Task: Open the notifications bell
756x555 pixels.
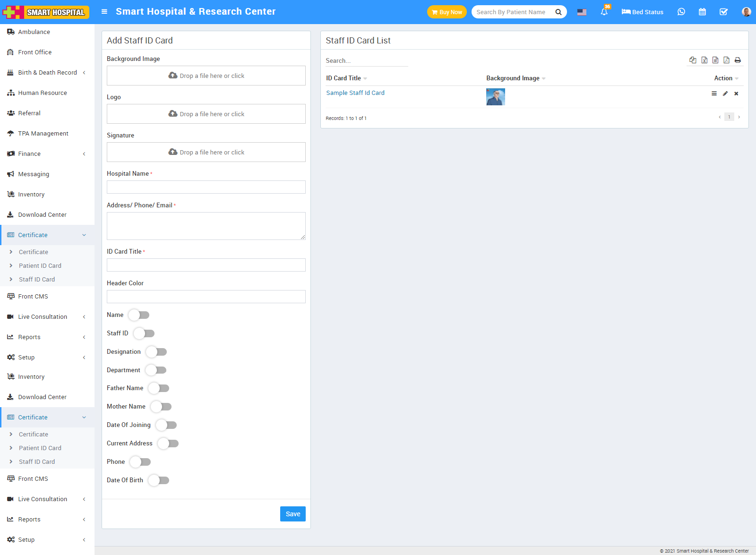Action: click(604, 12)
